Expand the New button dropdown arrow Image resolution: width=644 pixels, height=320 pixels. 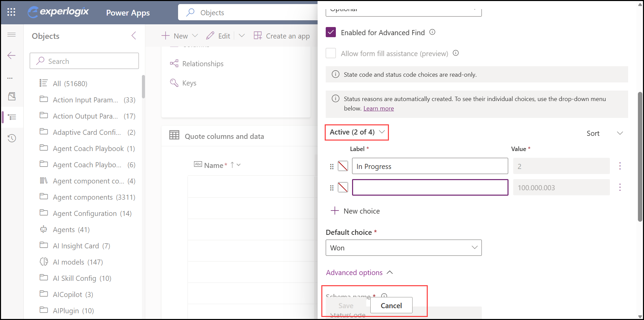(x=195, y=36)
